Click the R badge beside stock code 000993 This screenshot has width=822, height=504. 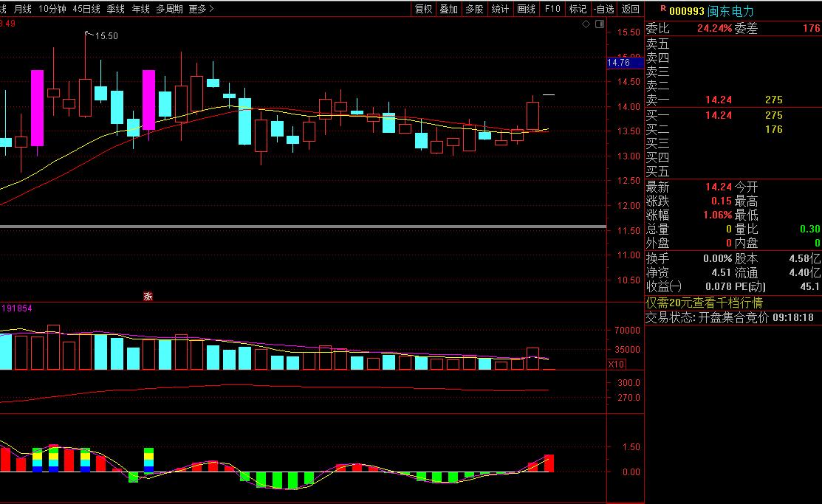click(x=662, y=10)
